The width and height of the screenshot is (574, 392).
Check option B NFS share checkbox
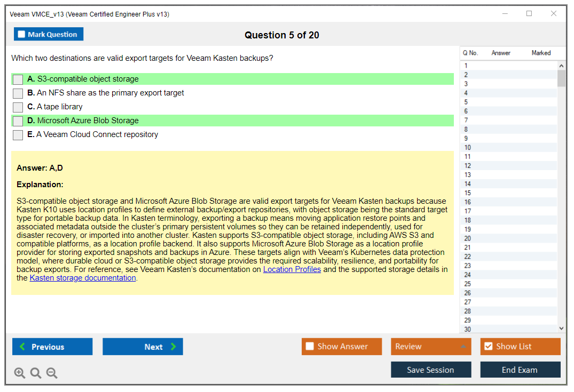(x=18, y=93)
